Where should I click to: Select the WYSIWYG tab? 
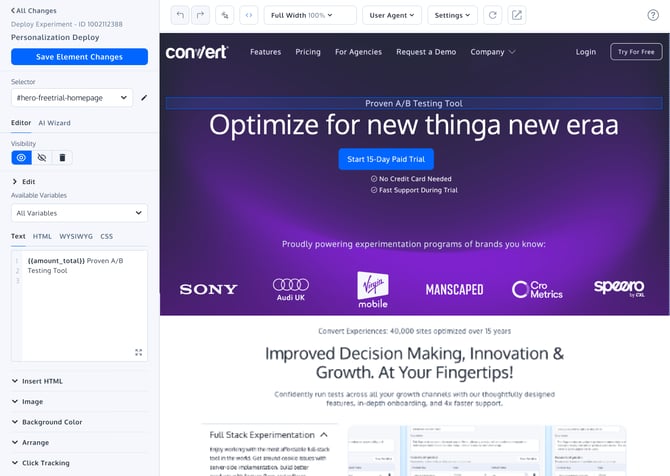pyautogui.click(x=76, y=237)
